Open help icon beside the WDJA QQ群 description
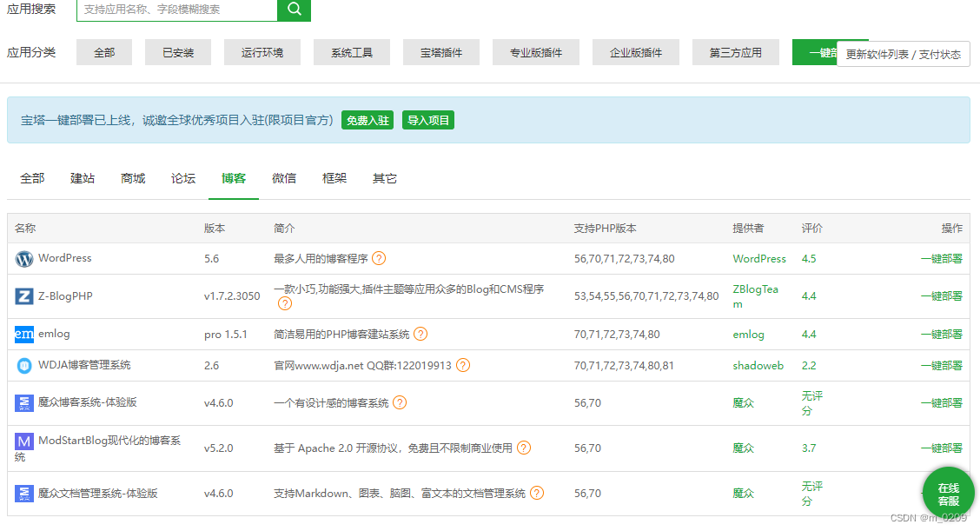Image resolution: width=980 pixels, height=531 pixels. (462, 365)
